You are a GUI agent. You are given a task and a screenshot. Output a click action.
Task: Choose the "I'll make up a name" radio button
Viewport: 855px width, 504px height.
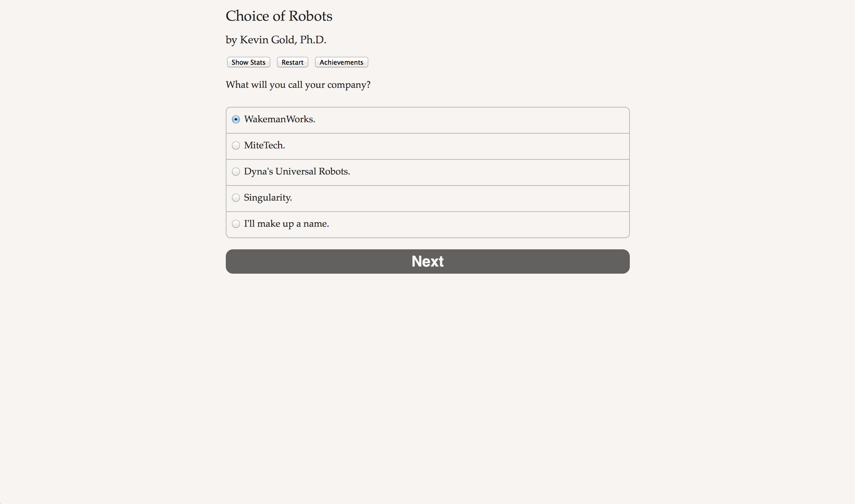pos(236,224)
